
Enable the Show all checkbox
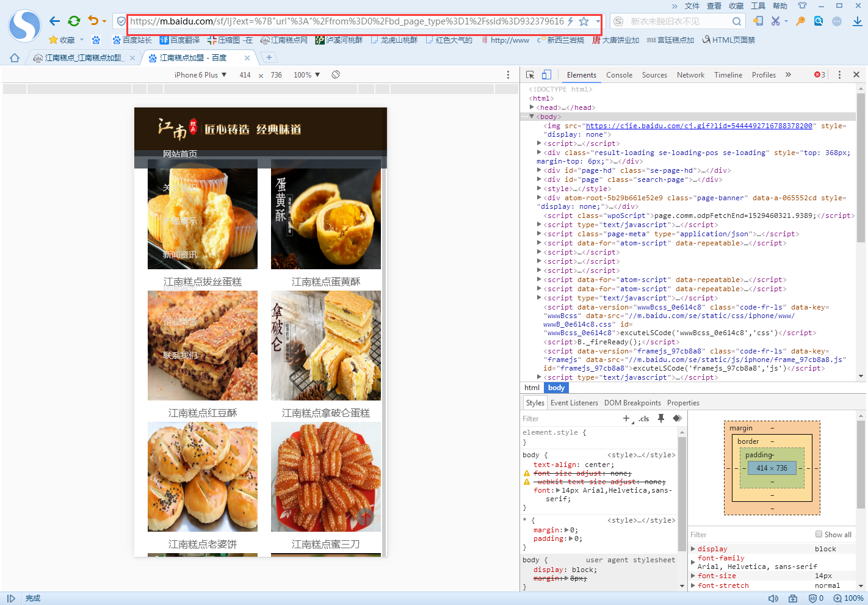point(819,534)
